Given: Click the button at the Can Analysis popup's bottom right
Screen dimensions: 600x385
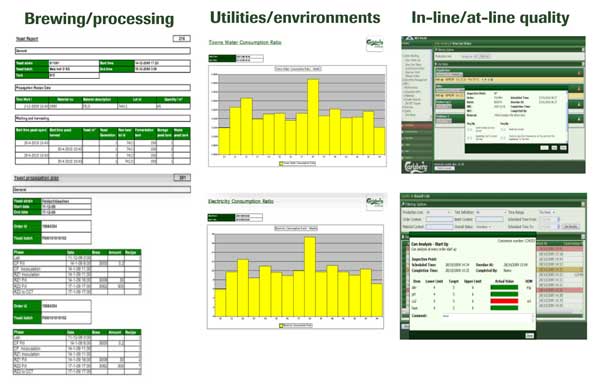Looking at the screenshot, I should tap(529, 335).
